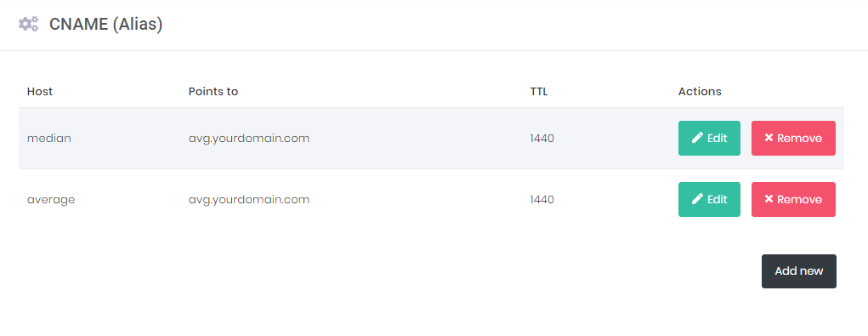Click avg.yourdomain.com in average row

tap(248, 200)
